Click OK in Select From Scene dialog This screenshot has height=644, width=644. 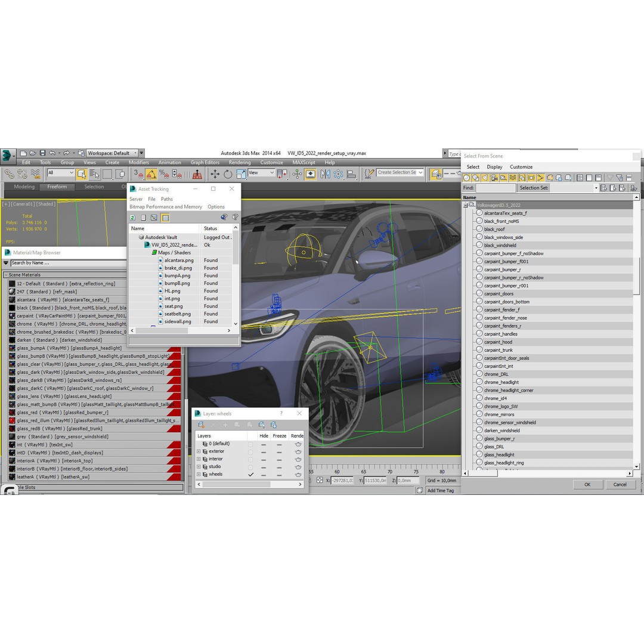click(587, 485)
